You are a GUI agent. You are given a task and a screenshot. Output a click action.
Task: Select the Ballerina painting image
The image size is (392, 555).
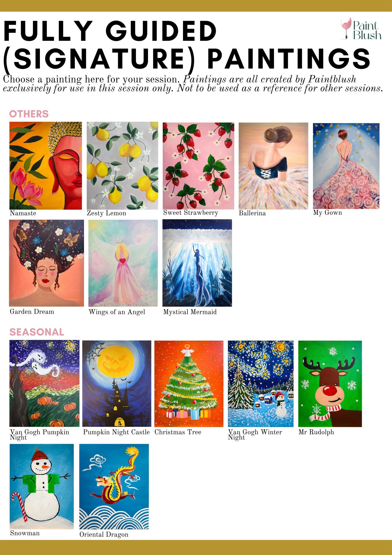[273, 166]
